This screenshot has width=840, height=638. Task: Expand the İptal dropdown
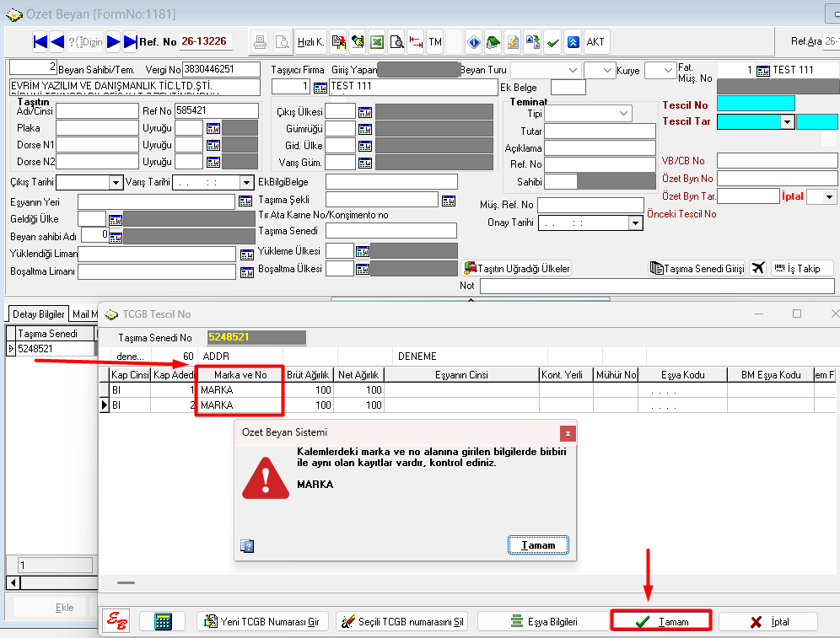point(829,197)
